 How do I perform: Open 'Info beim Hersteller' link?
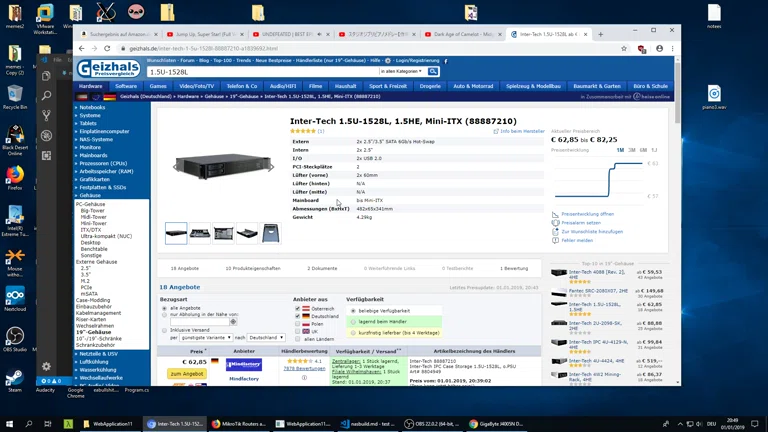522,131
